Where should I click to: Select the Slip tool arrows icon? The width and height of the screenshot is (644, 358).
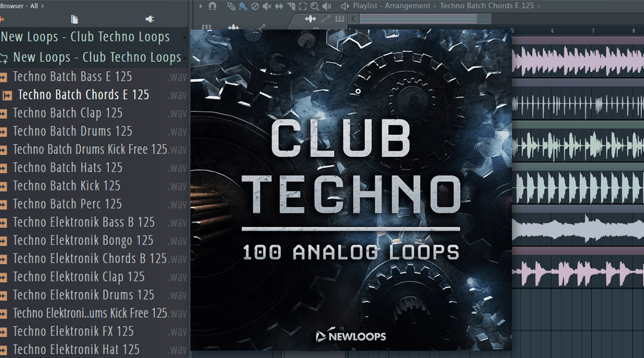pos(279,6)
